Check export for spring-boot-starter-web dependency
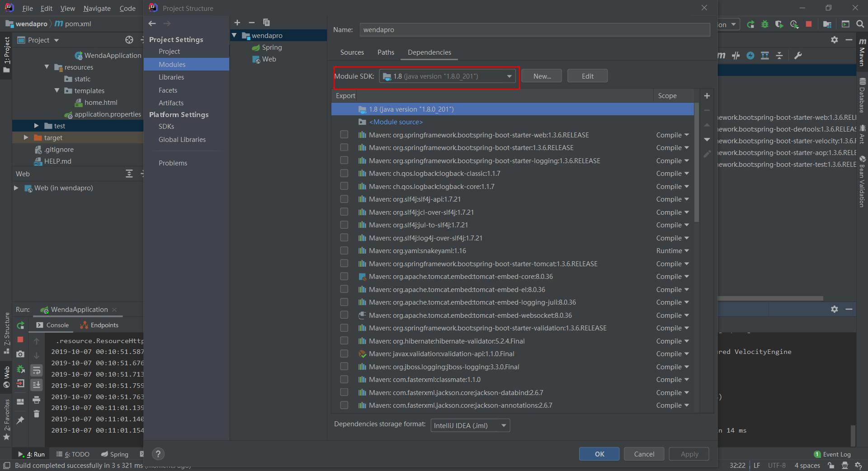The image size is (868, 471). pos(344,135)
